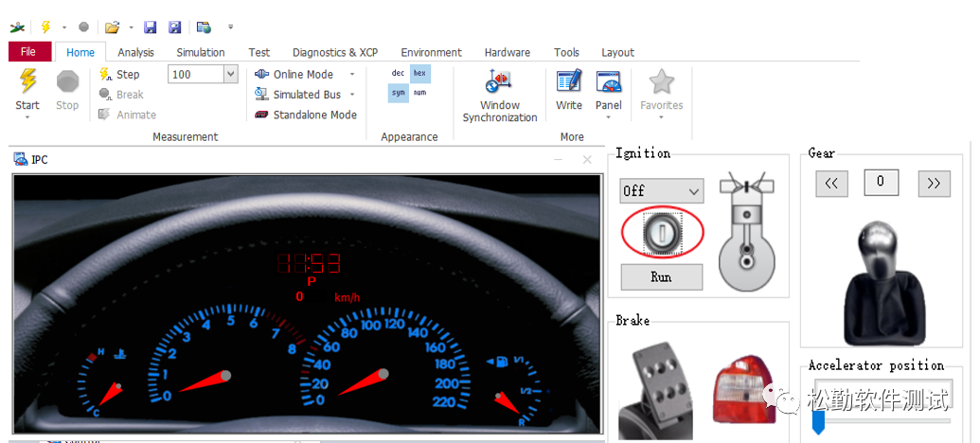
Task: Open the step value 100 combo box
Action: coord(204,75)
